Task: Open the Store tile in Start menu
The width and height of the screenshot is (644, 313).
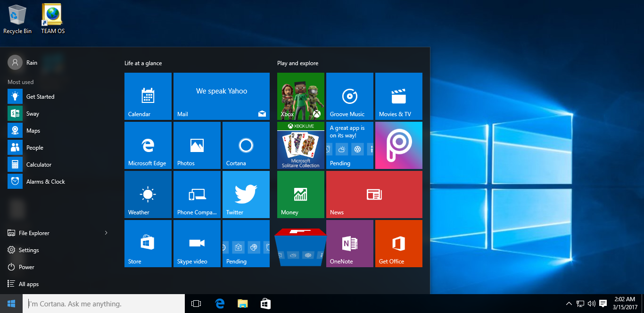Action: [x=148, y=244]
